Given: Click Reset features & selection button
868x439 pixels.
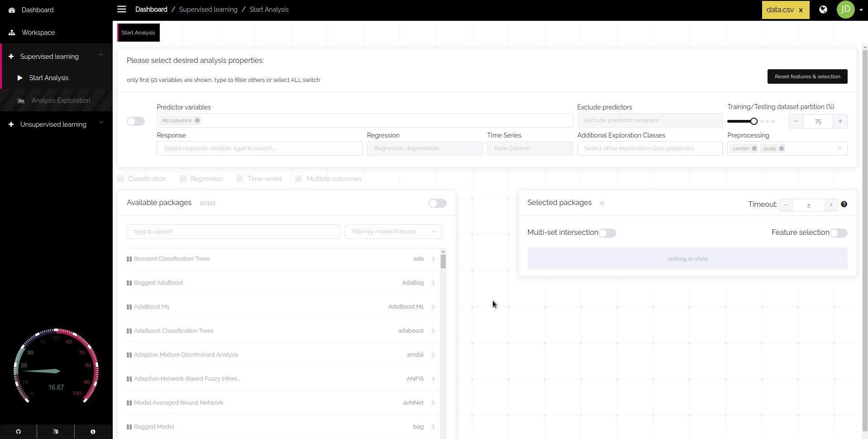Looking at the screenshot, I should tap(807, 76).
